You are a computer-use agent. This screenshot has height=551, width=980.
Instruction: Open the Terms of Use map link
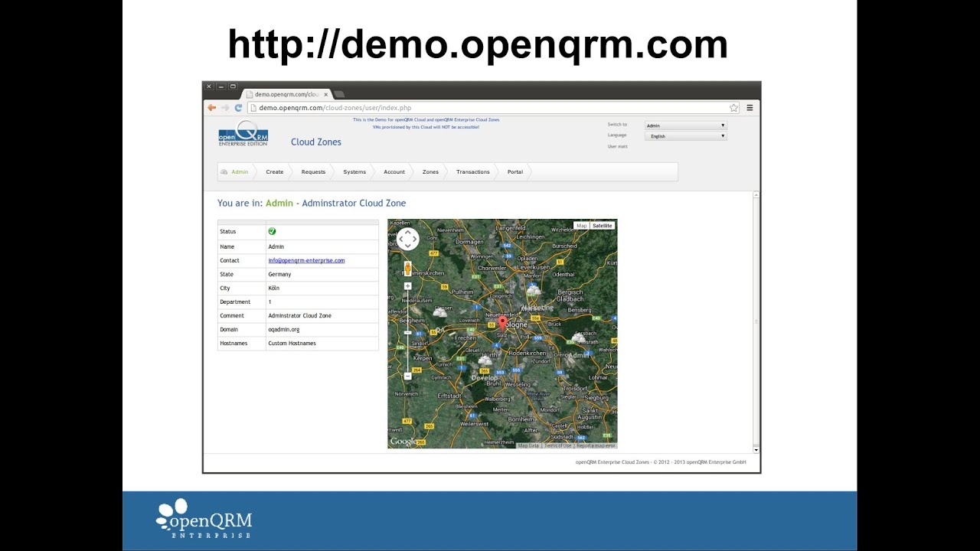[x=558, y=445]
